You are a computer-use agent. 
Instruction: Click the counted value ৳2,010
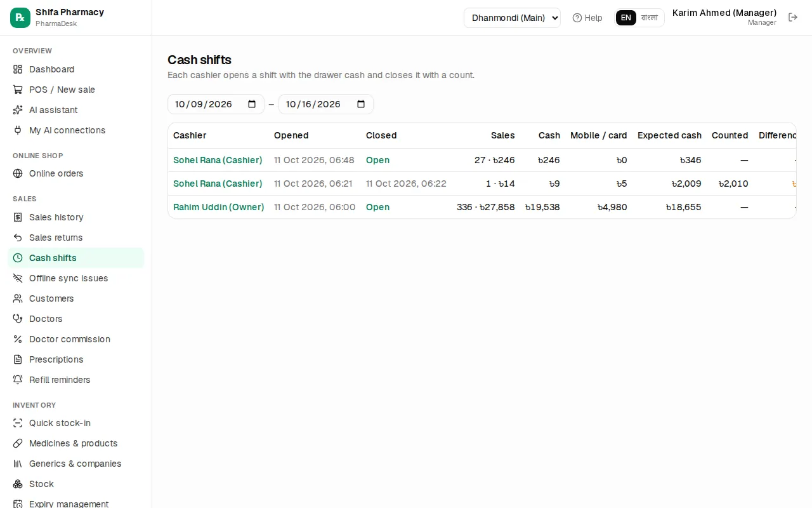pyautogui.click(x=733, y=184)
